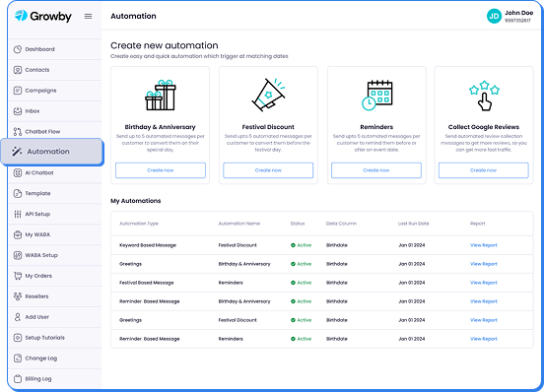Click the Billing Log sidebar icon

pos(18,379)
